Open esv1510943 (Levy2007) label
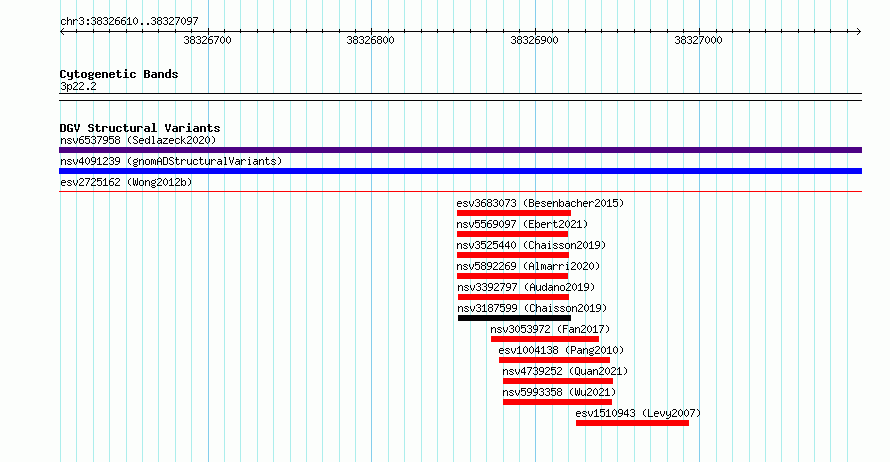Viewport: 890px width, 462px height. pos(638,413)
